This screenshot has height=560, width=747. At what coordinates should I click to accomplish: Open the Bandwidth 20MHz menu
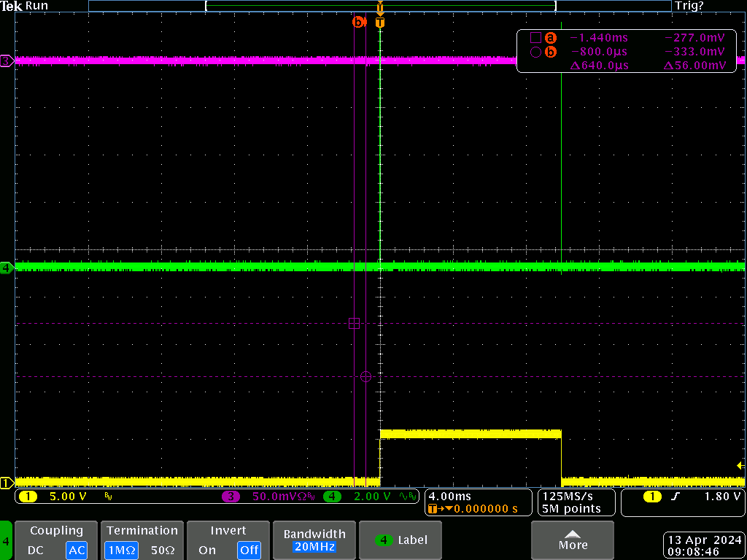(314, 540)
